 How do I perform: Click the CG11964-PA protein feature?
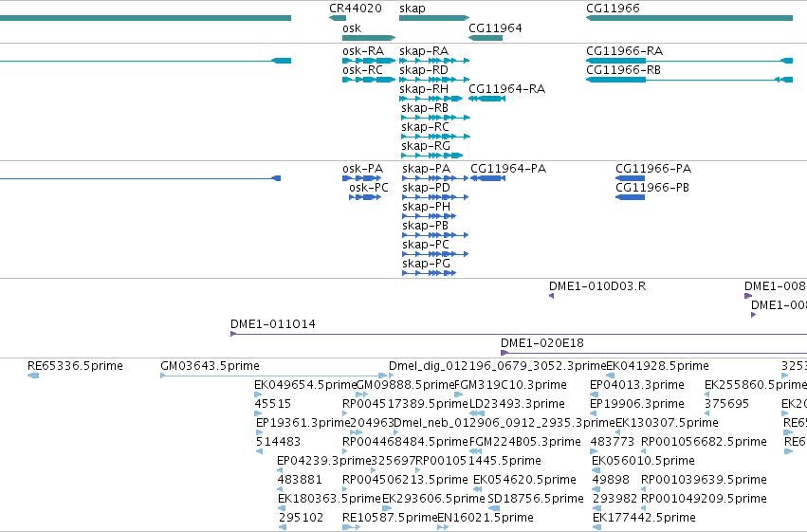click(x=488, y=178)
